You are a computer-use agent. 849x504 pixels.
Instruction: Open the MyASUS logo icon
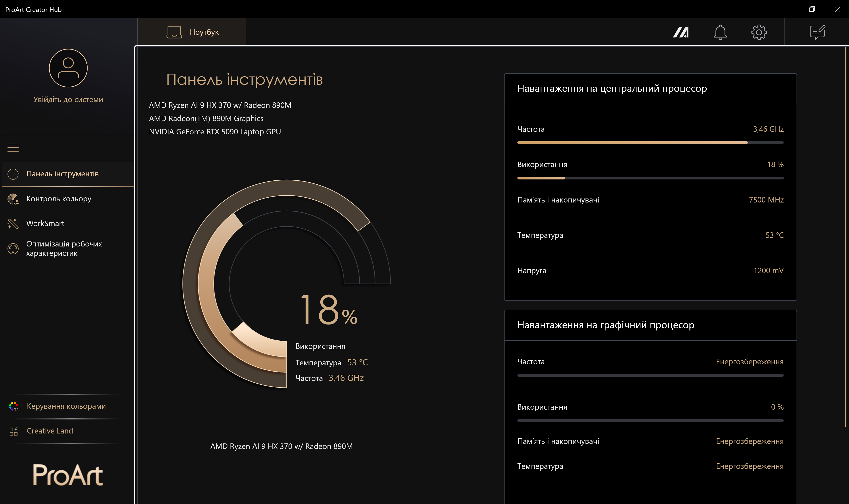[x=681, y=32]
